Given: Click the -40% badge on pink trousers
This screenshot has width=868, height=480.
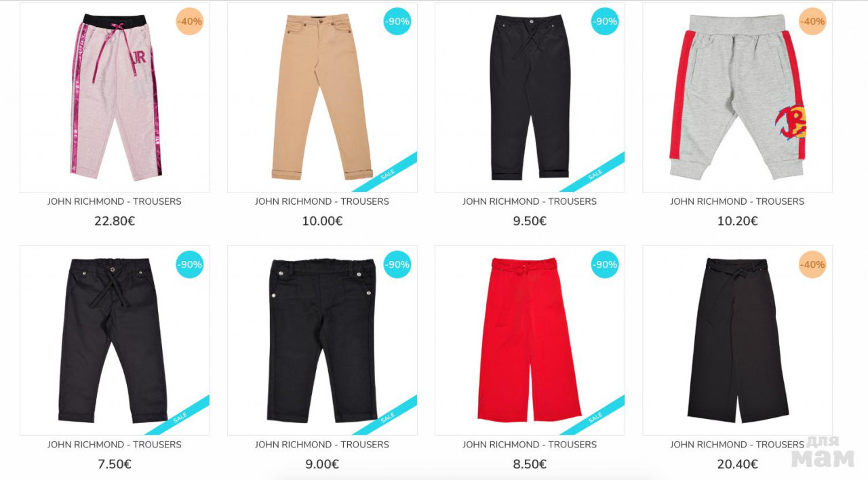Looking at the screenshot, I should tap(190, 21).
